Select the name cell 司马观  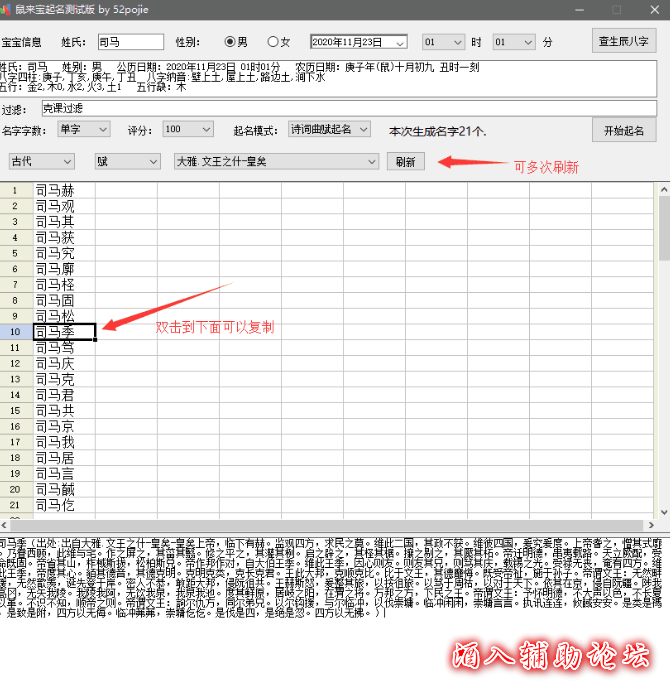[x=64, y=206]
